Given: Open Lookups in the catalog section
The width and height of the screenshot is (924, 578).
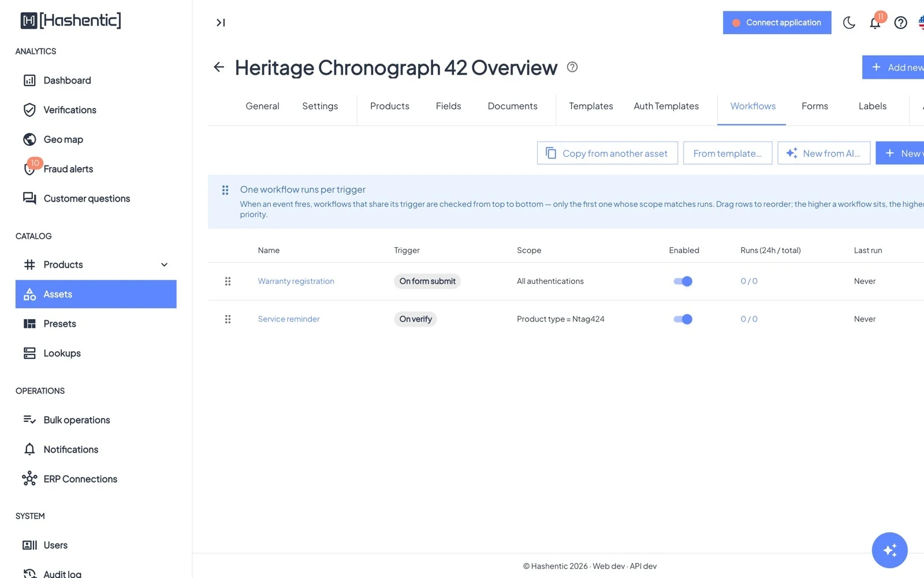Looking at the screenshot, I should (96, 353).
